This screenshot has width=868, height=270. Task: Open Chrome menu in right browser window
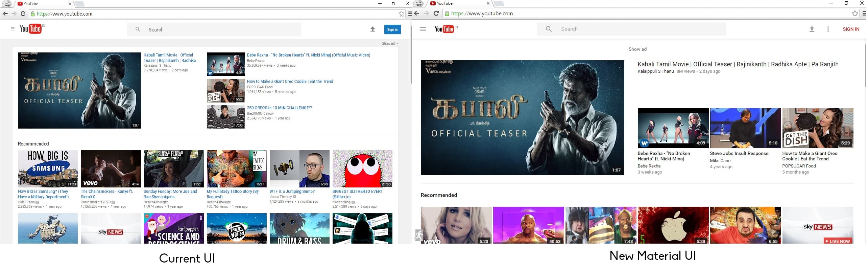point(864,14)
